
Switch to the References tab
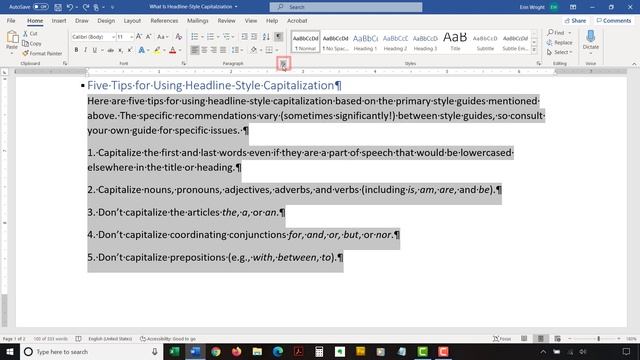[164, 21]
